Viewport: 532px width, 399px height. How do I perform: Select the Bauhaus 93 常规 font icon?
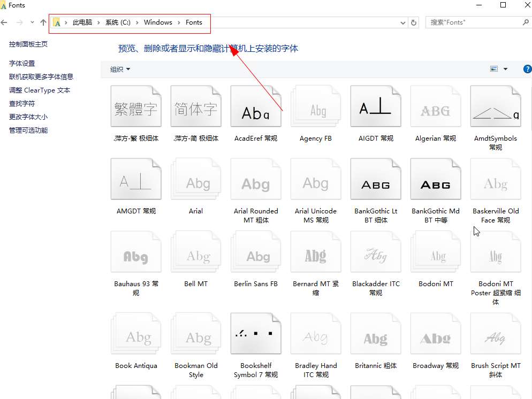click(136, 252)
